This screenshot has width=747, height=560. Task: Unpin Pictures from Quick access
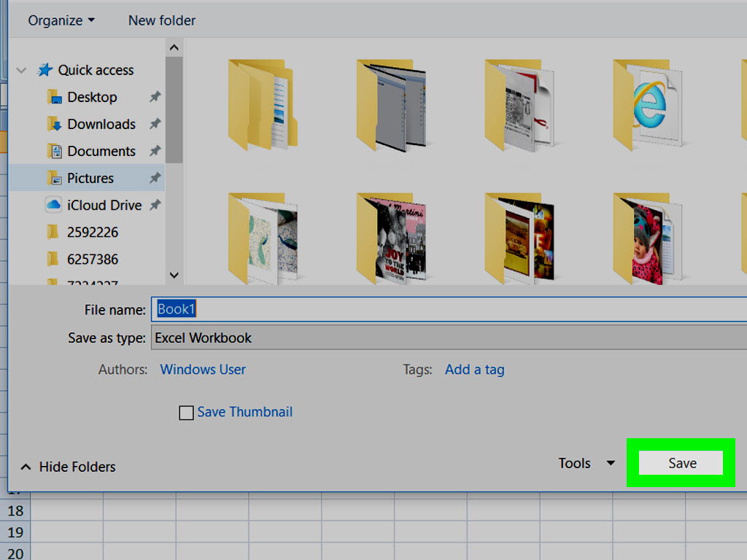154,178
